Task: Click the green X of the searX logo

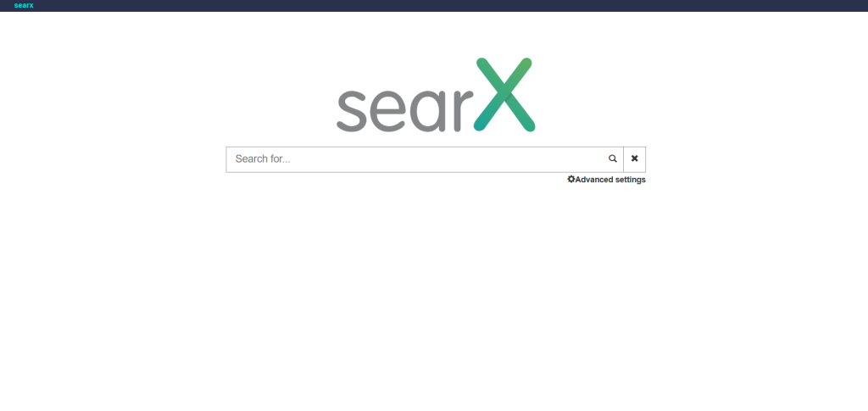Action: pos(504,95)
